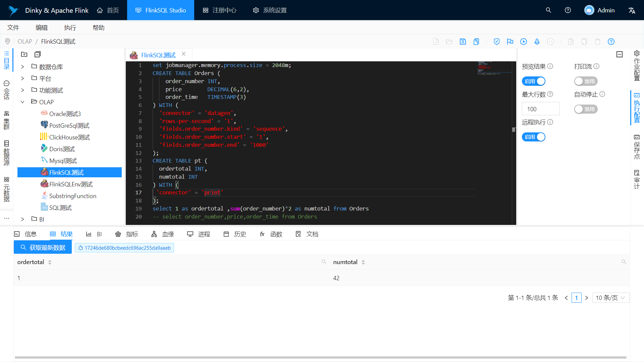Viewport: 644px width, 362px height.
Task: Click the rocket submit-job icon
Action: click(x=537, y=42)
